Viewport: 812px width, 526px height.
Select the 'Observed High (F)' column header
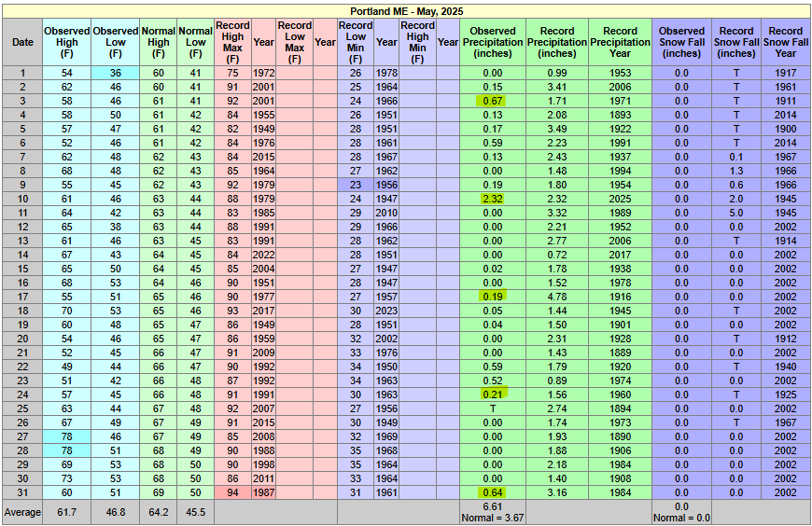(x=67, y=42)
